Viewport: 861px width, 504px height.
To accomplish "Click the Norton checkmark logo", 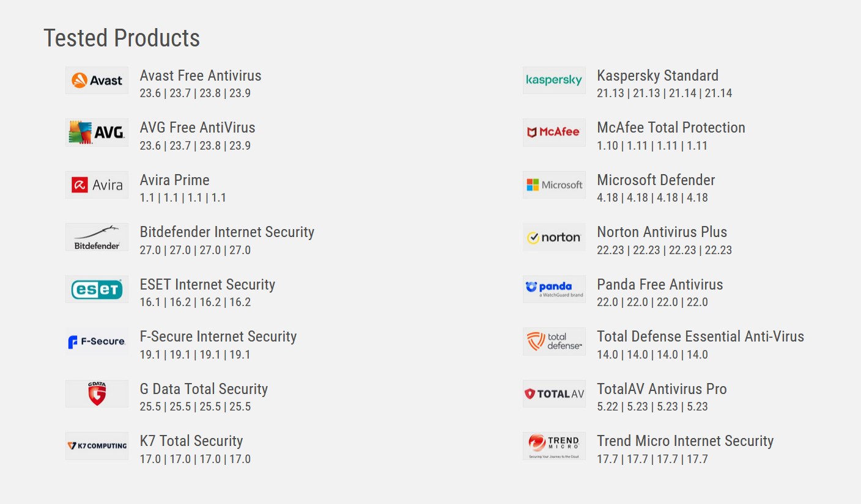I will point(554,237).
